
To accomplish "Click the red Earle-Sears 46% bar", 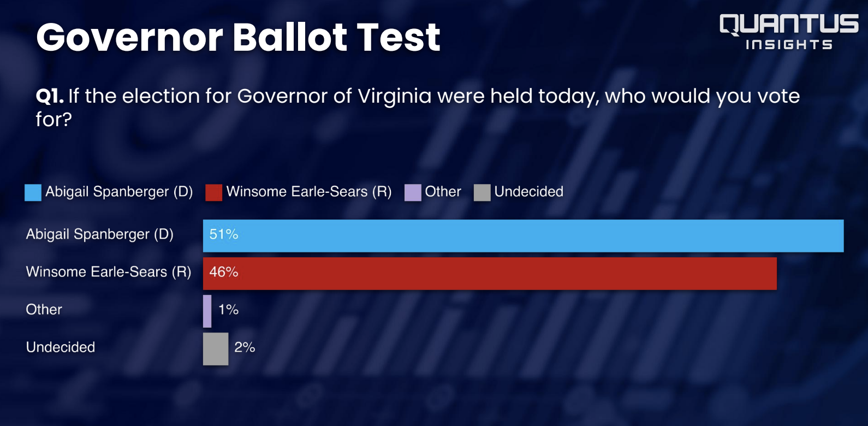I will point(490,274).
